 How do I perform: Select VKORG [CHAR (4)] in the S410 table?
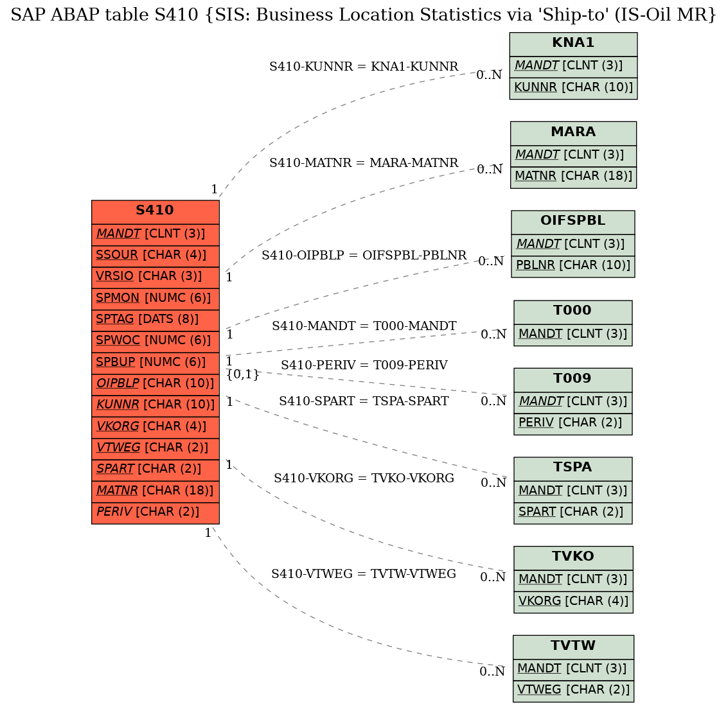coord(155,426)
